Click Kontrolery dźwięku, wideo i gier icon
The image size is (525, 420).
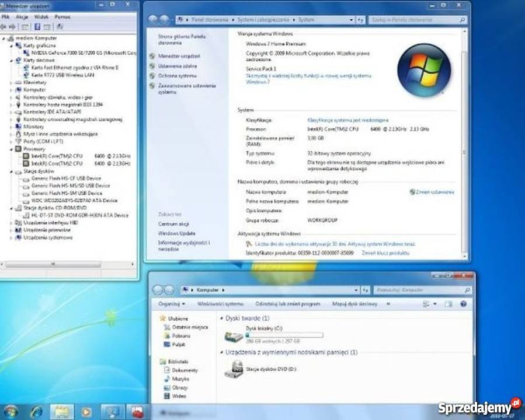click(19, 97)
